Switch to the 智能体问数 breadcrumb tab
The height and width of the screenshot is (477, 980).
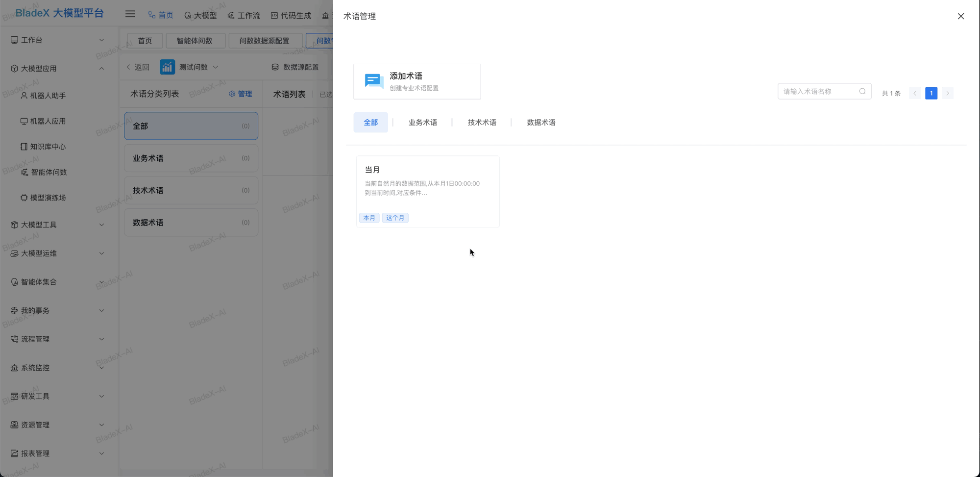(x=196, y=41)
